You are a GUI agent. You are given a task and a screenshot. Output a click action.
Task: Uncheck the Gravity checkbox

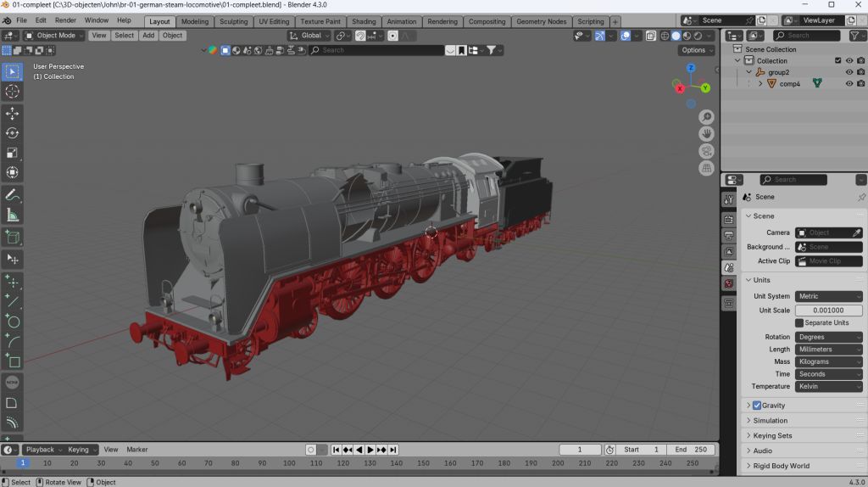tap(757, 406)
